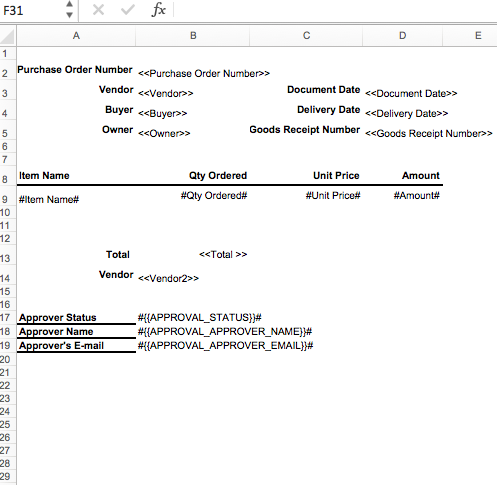Click the Approver's E-mail label cell
This screenshot has height=485, width=497.
coord(61,346)
